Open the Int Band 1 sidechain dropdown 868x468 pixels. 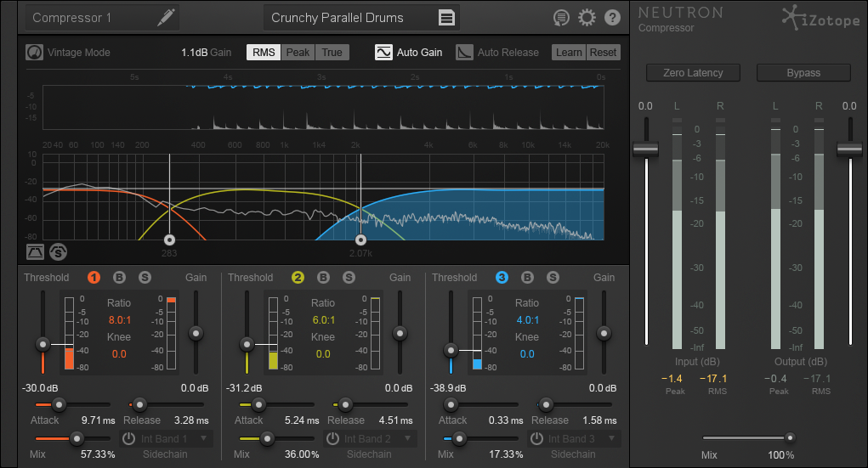204,438
